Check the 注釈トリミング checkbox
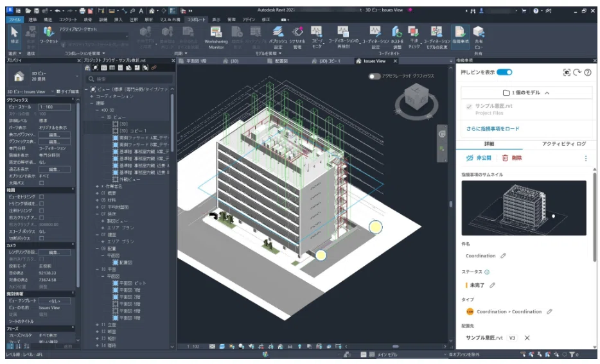Viewport: 600px width, 364px height. [41, 211]
